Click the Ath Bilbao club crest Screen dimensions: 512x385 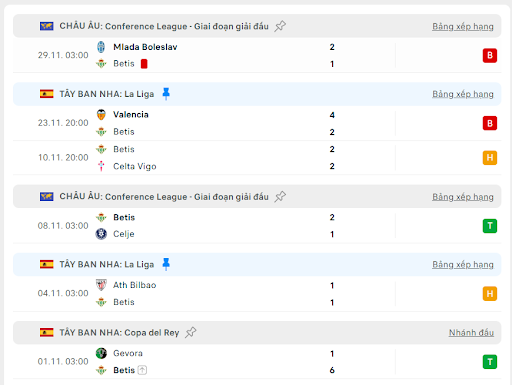pos(101,285)
